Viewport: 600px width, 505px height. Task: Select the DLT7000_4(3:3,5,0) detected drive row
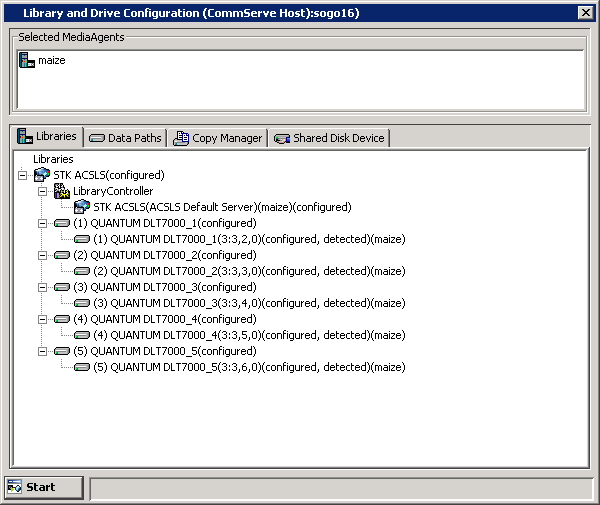[249, 336]
